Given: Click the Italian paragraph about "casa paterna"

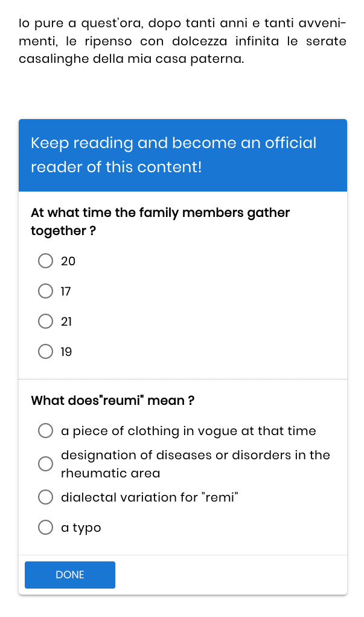Looking at the screenshot, I should coord(182,42).
